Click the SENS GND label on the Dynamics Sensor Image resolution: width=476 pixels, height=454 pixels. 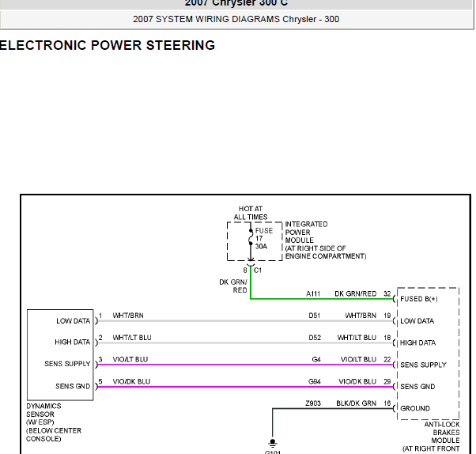tap(73, 386)
